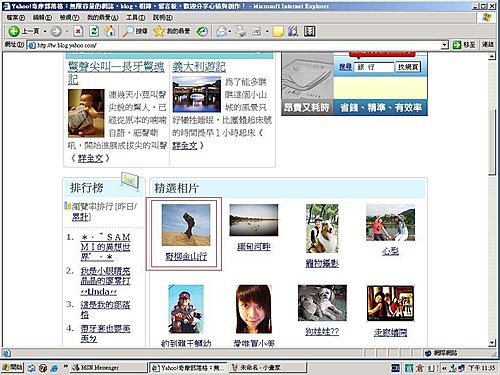This screenshot has height=375, width=500.
Task: Open the black-and-white dog photo
Action: (322, 303)
